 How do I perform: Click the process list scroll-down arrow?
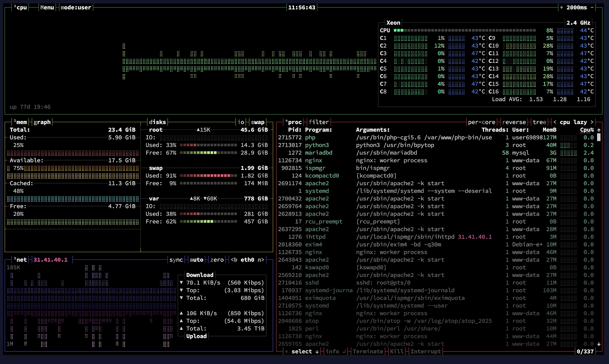click(x=599, y=344)
